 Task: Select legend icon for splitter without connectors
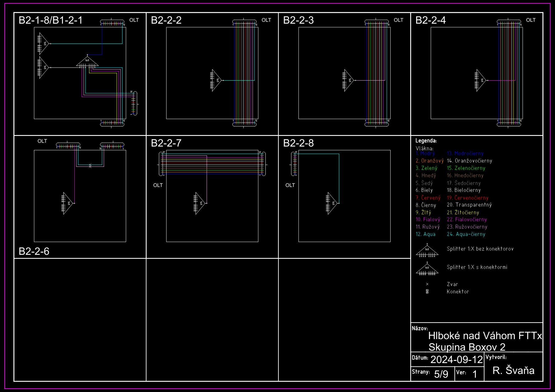pos(427,251)
